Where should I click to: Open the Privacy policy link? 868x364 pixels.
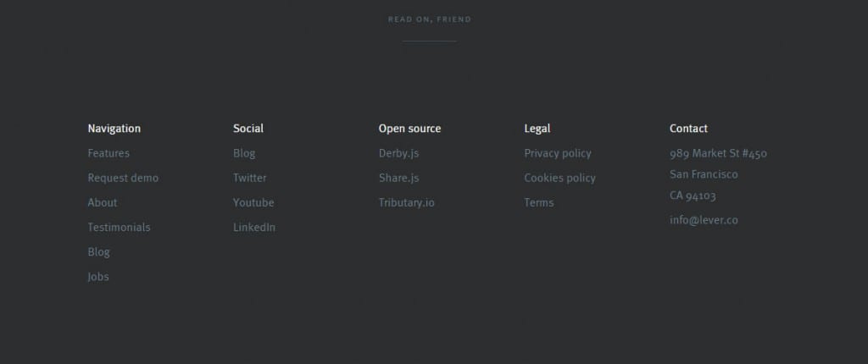tap(558, 153)
